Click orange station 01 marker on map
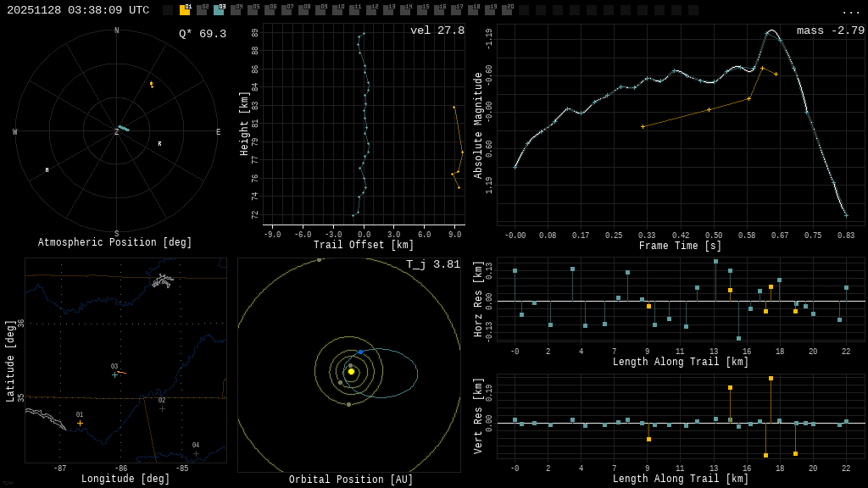This screenshot has width=868, height=488. click(x=81, y=423)
